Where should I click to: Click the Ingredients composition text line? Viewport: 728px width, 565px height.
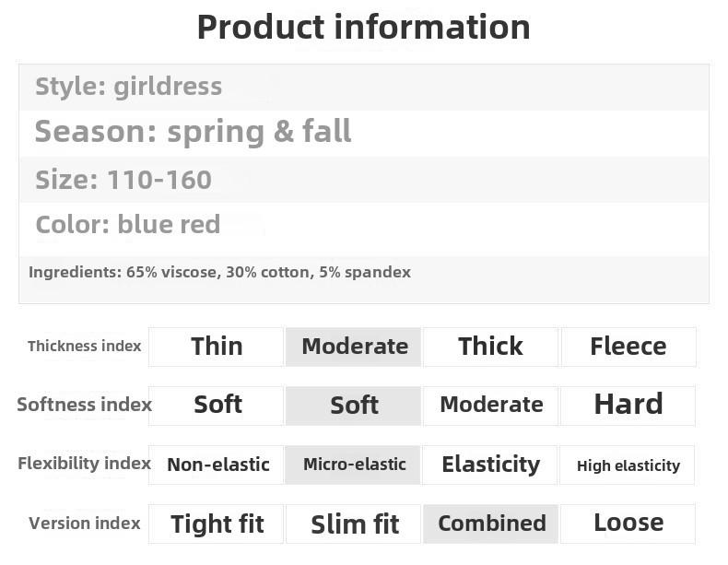click(x=219, y=272)
